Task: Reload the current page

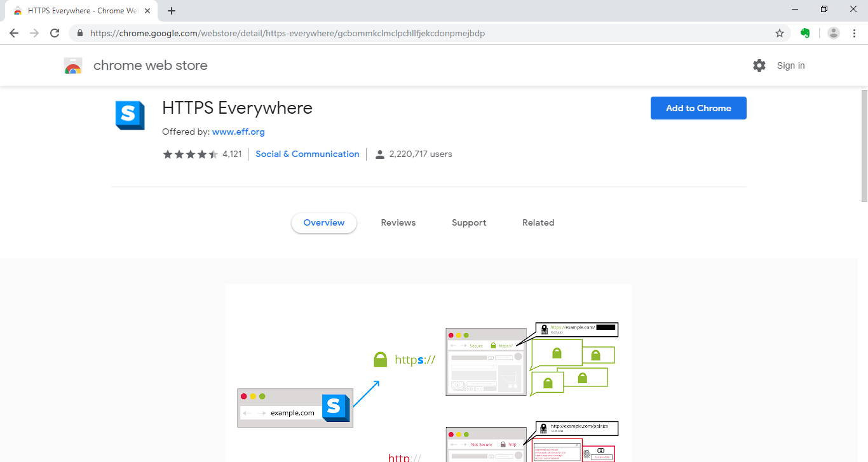Action: (x=55, y=33)
